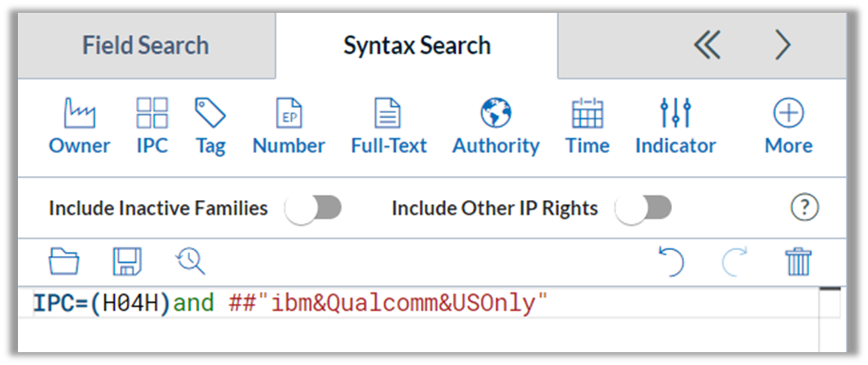
Task: Expand More search fields
Action: coord(788,113)
